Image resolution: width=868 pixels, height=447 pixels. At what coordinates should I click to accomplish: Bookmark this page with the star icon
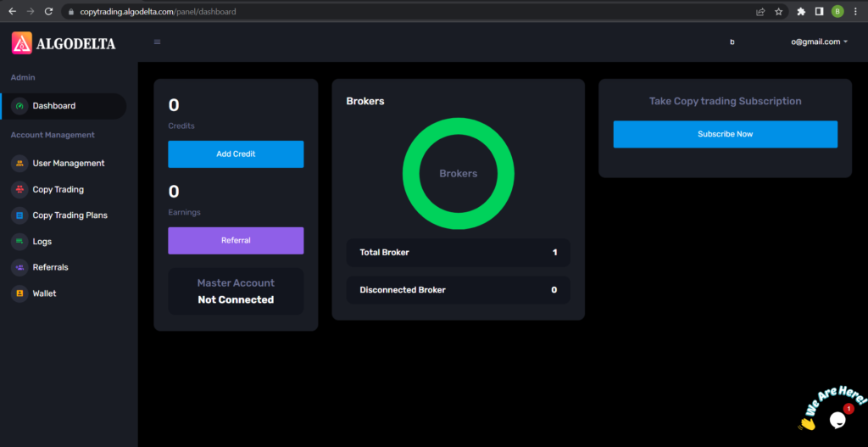(778, 12)
